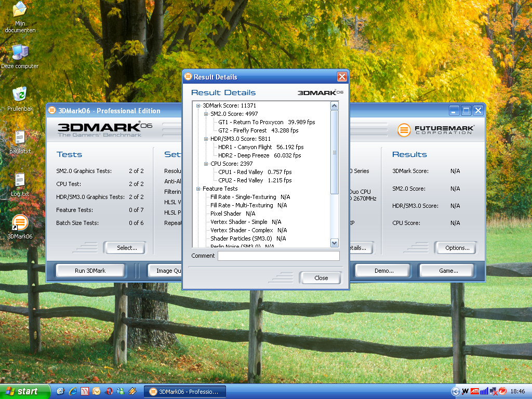The height and width of the screenshot is (399, 532).
Task: Click Internet Explorer quick launch icon
Action: [73, 392]
